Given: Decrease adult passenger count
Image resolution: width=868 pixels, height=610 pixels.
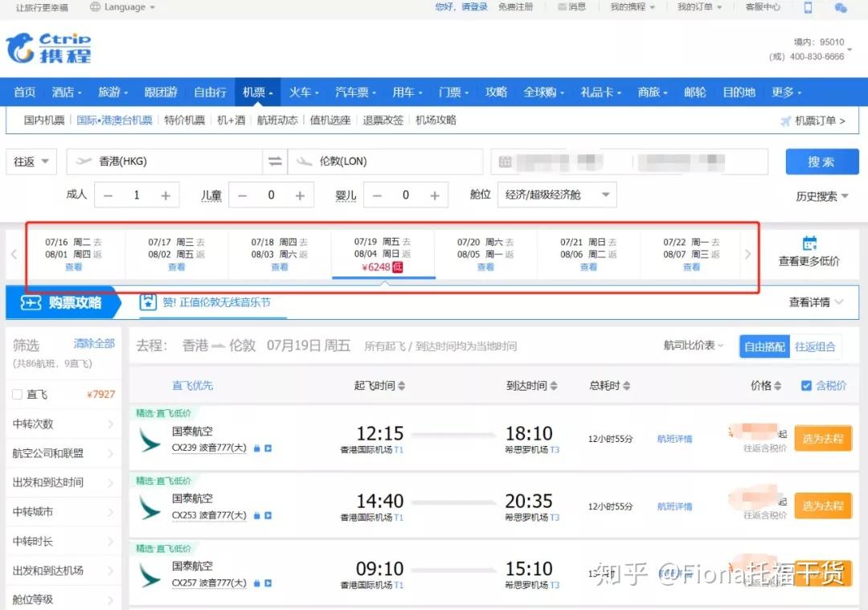Looking at the screenshot, I should (x=108, y=195).
